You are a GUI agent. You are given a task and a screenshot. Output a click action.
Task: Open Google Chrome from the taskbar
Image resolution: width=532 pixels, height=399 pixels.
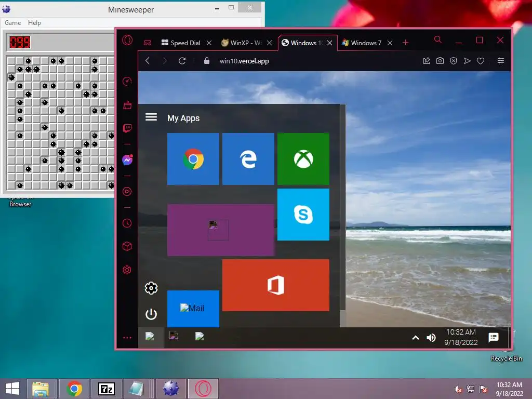click(74, 389)
